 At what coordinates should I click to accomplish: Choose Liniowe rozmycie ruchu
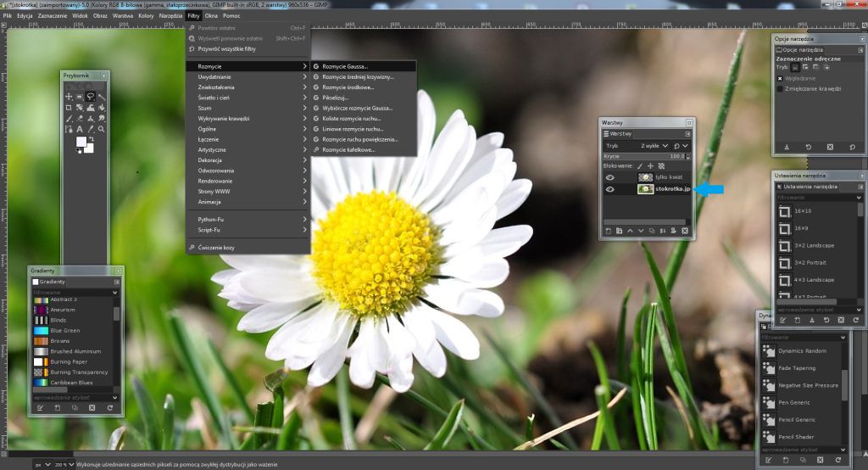click(x=363, y=129)
